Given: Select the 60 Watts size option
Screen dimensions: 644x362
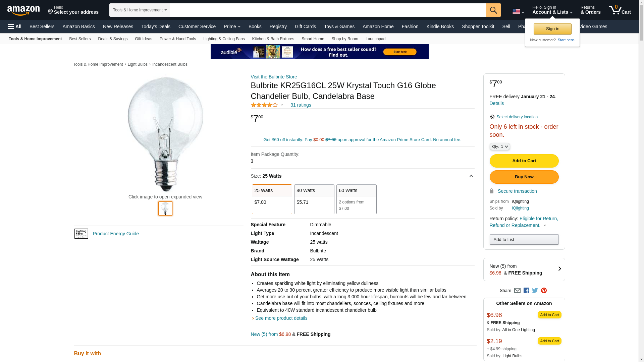Looking at the screenshot, I should coord(356,199).
